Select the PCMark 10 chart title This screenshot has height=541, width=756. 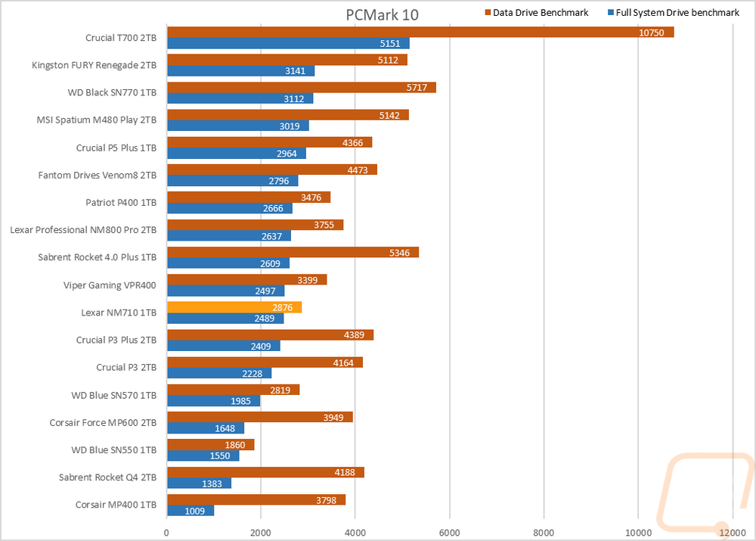click(x=382, y=15)
